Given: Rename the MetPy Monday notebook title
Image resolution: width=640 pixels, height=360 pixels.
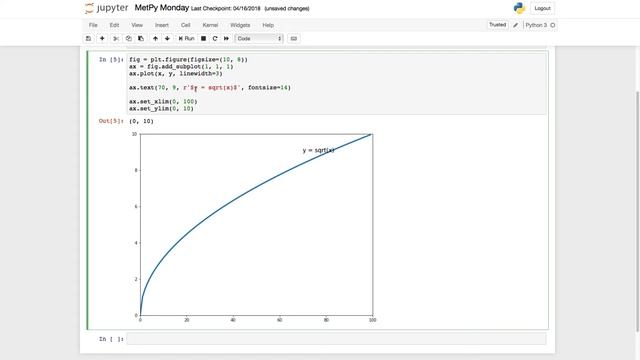Looking at the screenshot, I should [162, 8].
